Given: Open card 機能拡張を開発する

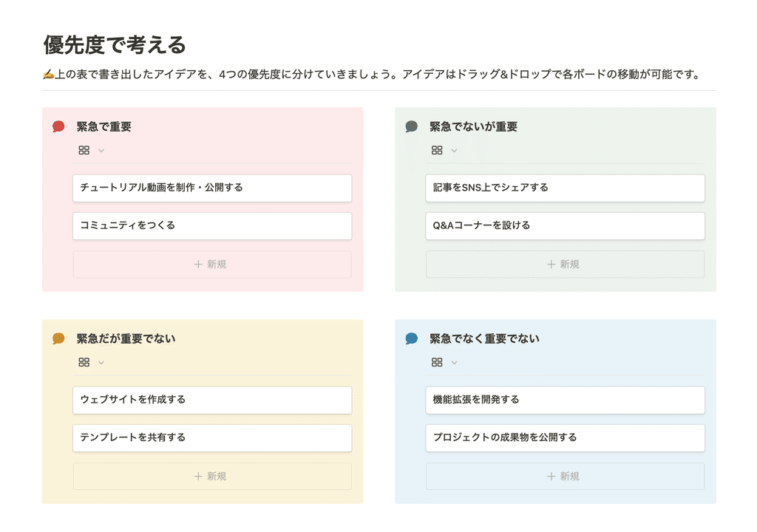Looking at the screenshot, I should [x=566, y=400].
